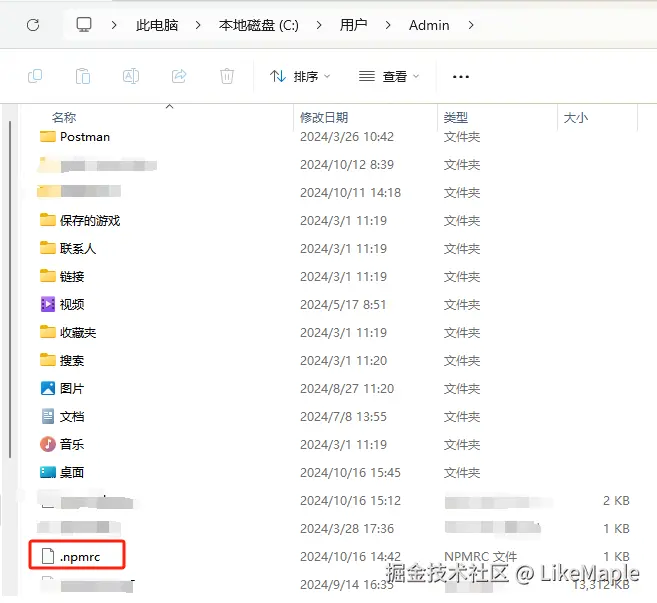Navigate to 本地磁盘 (C:) in breadcrumb

coord(259,25)
